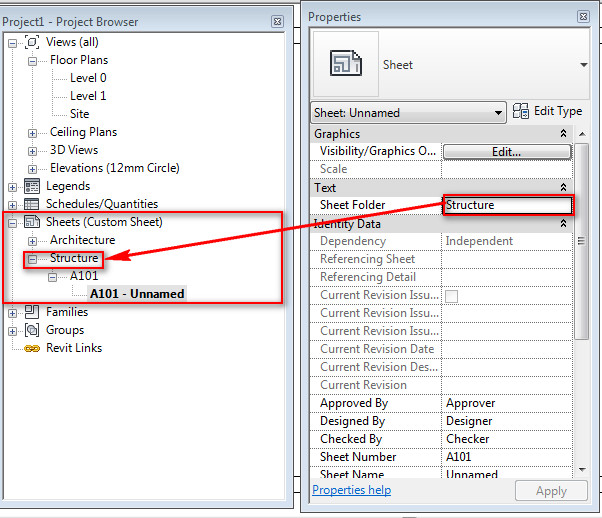Close the Project Browser panel
The width and height of the screenshot is (602, 518).
tap(277, 22)
